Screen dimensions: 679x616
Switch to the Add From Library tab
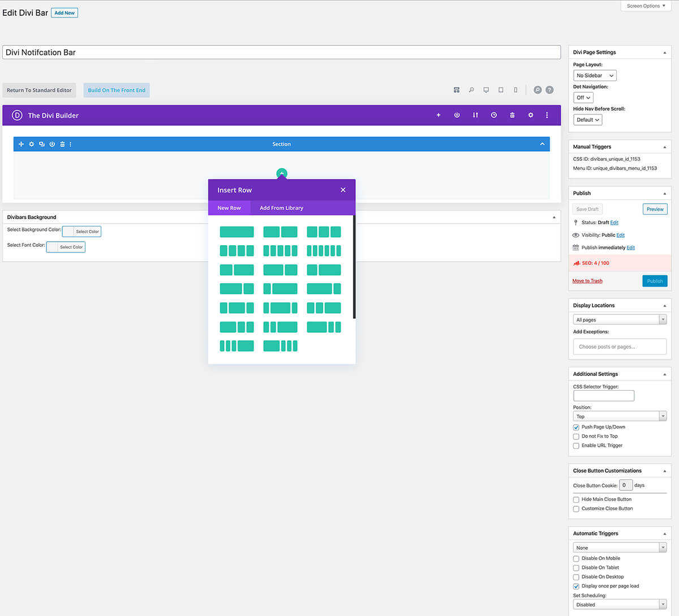coord(281,208)
